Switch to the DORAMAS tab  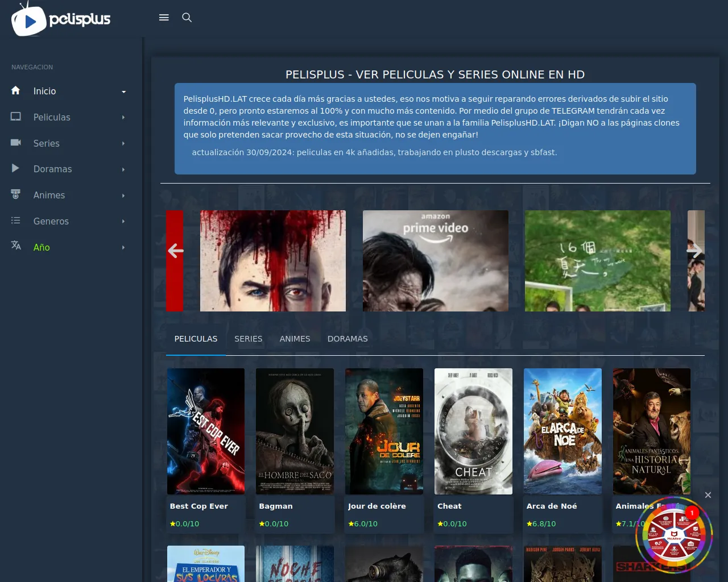click(x=348, y=339)
